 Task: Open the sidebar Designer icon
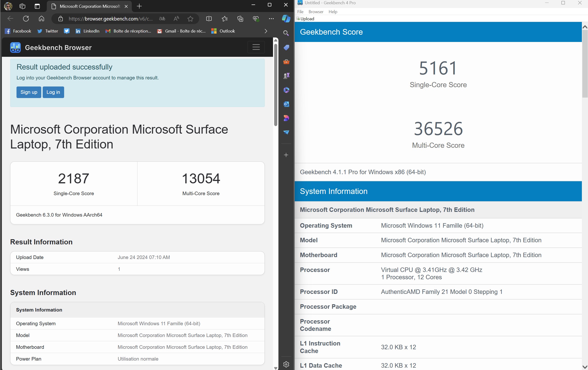pos(286,118)
